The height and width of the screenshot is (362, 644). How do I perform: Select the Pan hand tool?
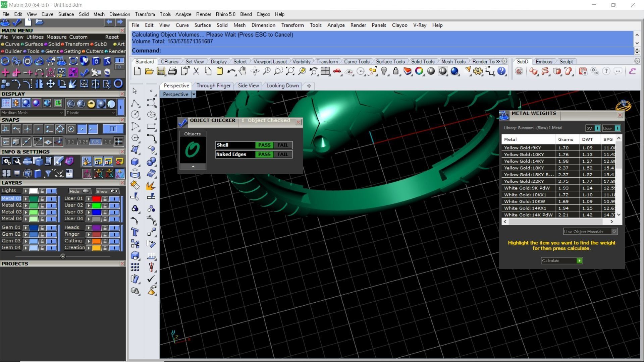[x=243, y=71]
